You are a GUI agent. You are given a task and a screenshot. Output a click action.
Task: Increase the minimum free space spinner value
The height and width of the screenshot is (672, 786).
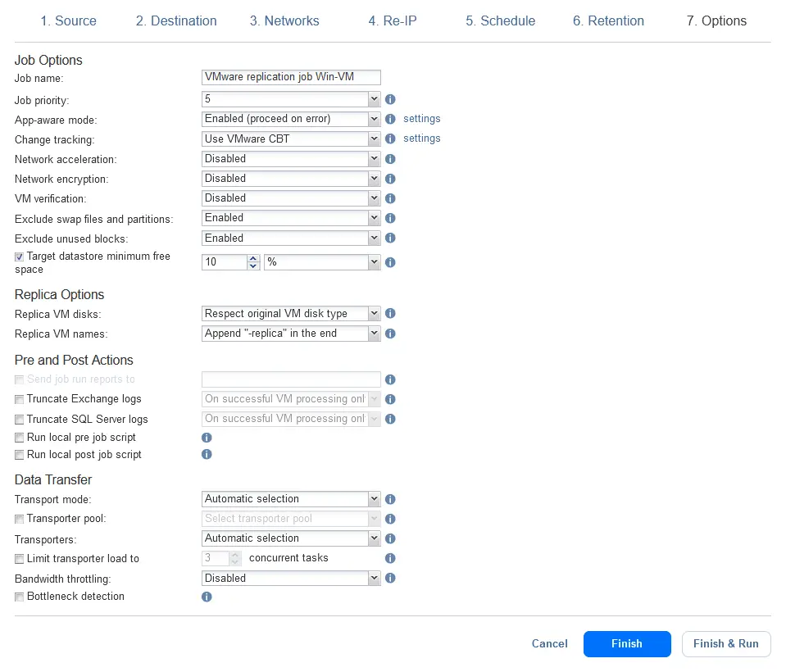click(x=253, y=259)
